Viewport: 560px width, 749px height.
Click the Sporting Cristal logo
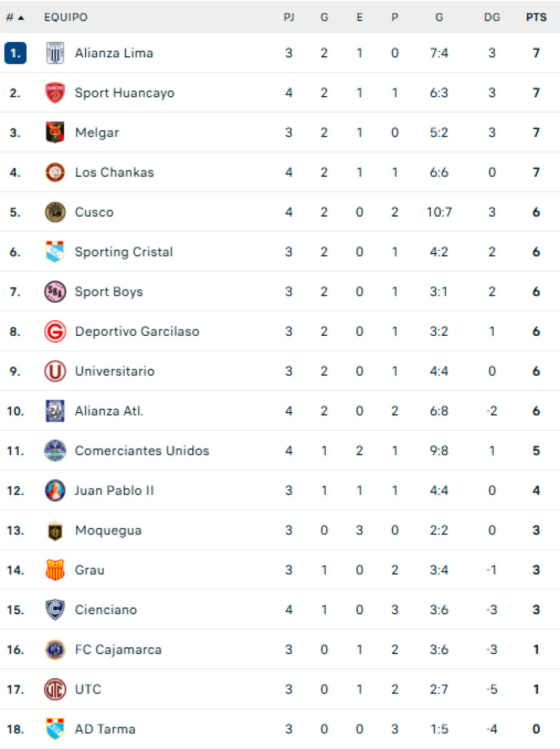pos(55,252)
